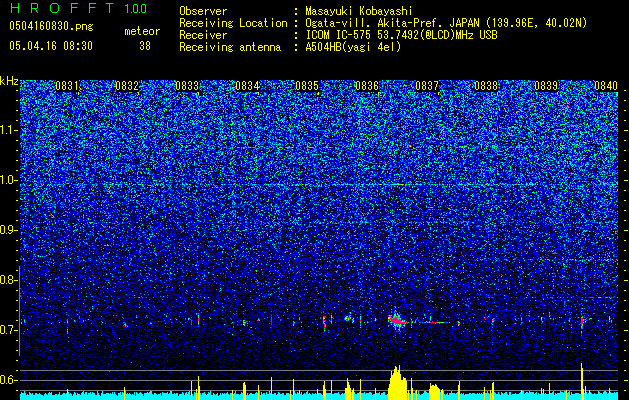This screenshot has width=629, height=400.
Task: Click the 0839 time marker
Action: point(546,86)
